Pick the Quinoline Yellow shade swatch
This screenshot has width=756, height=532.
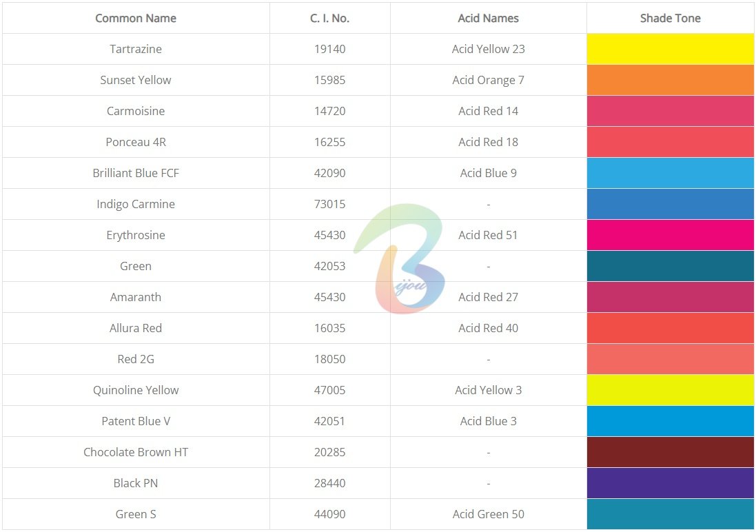[x=670, y=390]
